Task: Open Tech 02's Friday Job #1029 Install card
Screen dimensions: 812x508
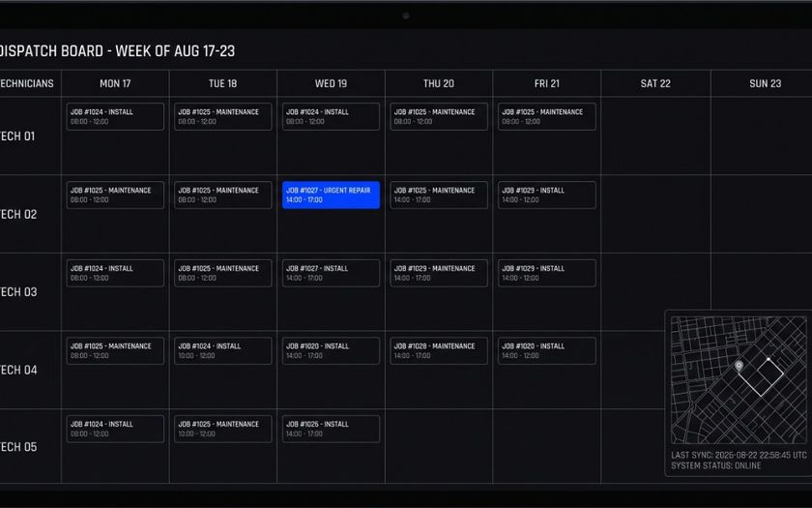Action: pos(547,194)
